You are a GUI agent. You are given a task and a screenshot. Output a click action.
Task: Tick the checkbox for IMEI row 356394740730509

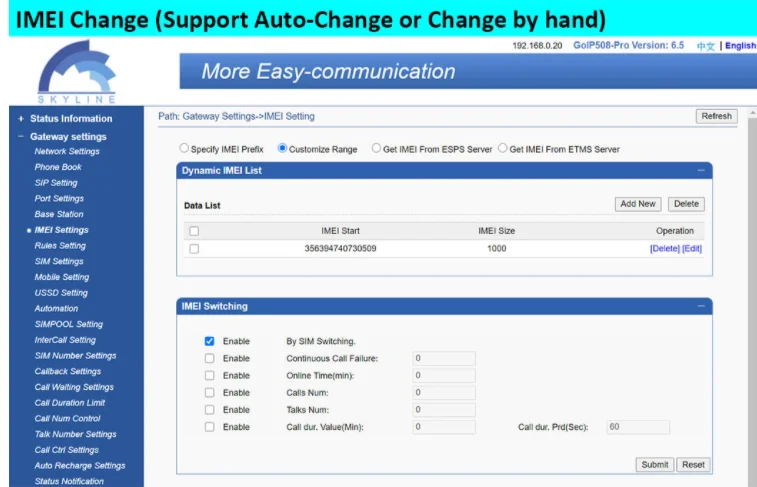194,249
